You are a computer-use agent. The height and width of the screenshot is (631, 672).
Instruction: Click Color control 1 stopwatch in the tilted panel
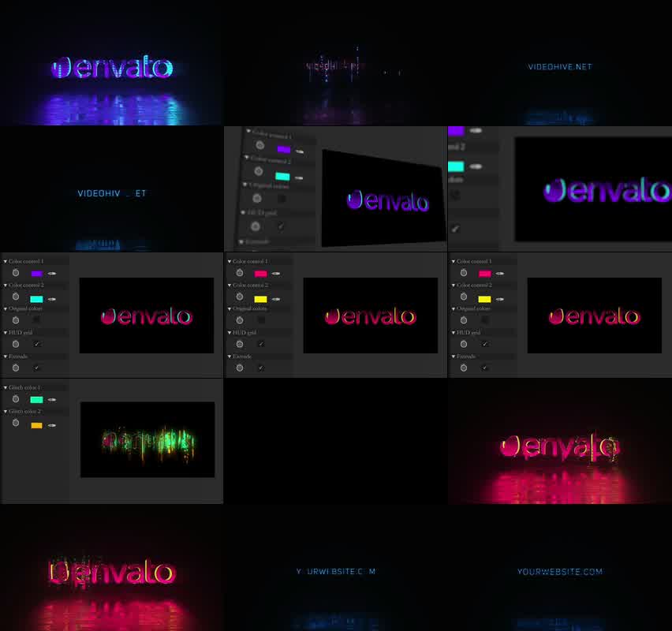click(260, 145)
